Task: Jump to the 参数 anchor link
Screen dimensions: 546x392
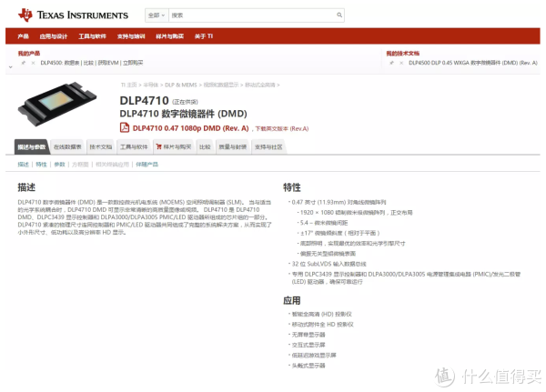Action: pyautogui.click(x=59, y=165)
